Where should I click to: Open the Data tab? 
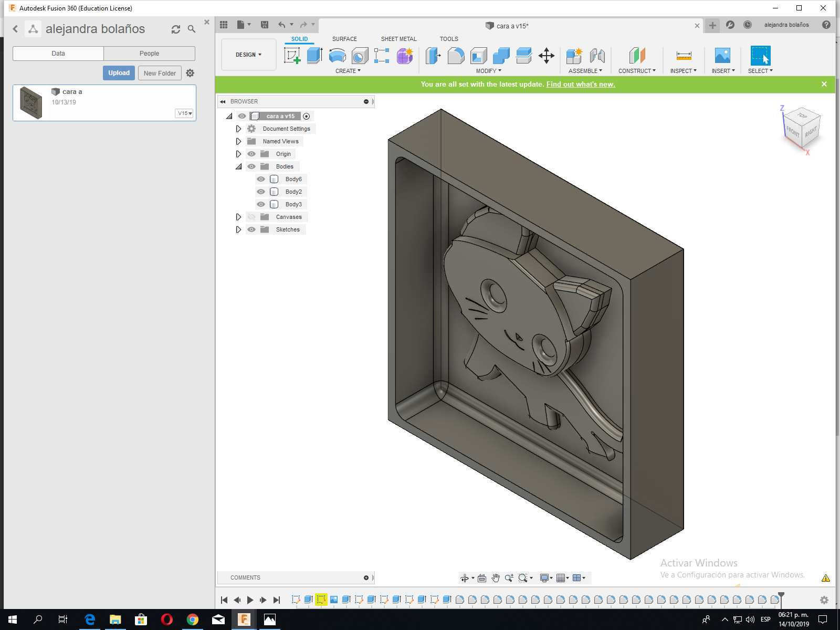pyautogui.click(x=58, y=54)
